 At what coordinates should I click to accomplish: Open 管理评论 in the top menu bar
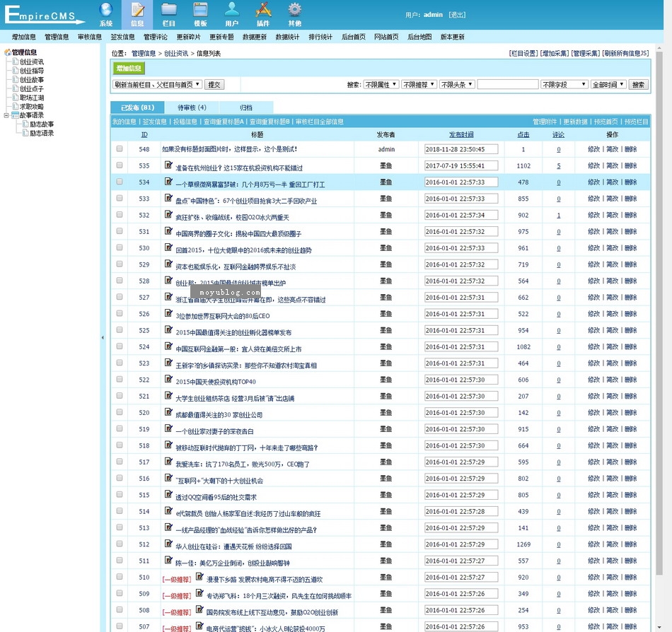pyautogui.click(x=156, y=37)
